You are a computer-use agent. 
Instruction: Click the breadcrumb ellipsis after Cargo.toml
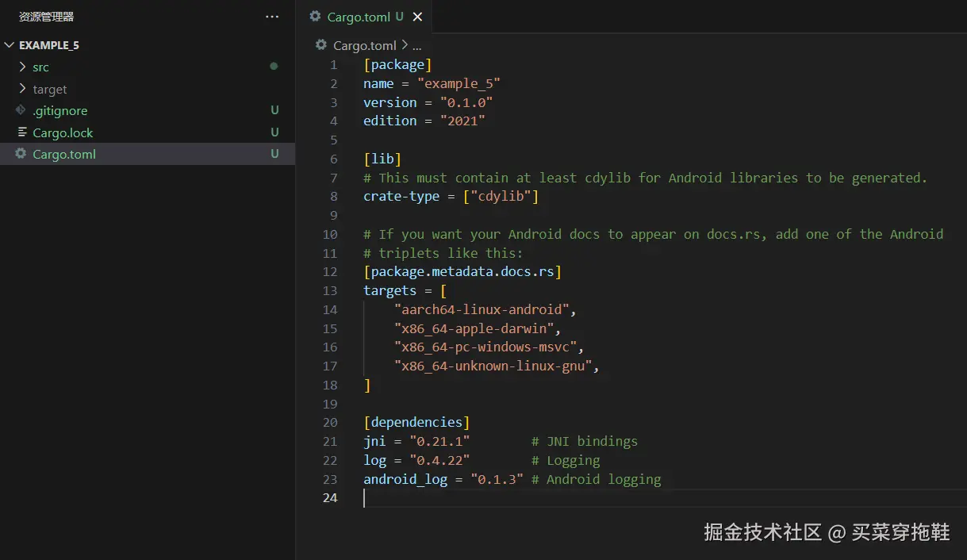pyautogui.click(x=417, y=45)
